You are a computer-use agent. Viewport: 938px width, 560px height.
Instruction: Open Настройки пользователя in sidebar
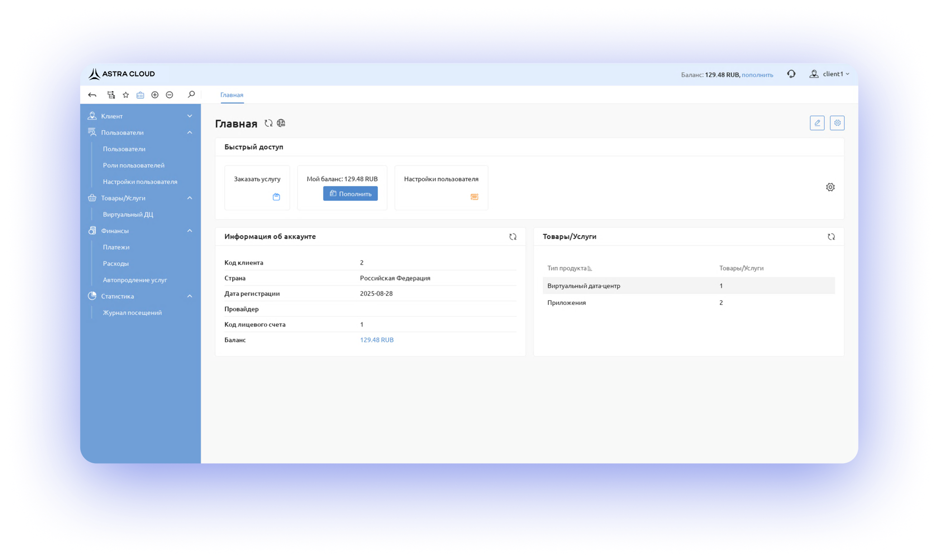coord(140,181)
